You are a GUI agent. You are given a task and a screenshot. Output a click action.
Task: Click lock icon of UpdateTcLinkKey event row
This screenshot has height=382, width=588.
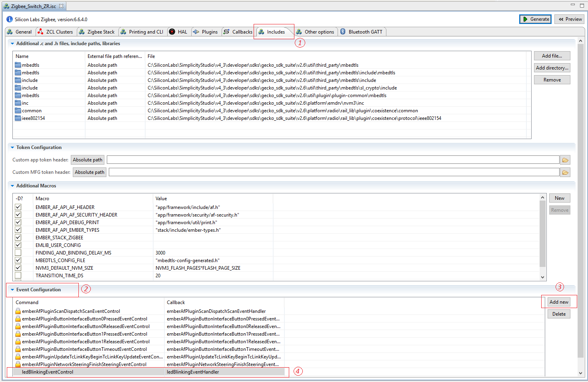[18, 356]
